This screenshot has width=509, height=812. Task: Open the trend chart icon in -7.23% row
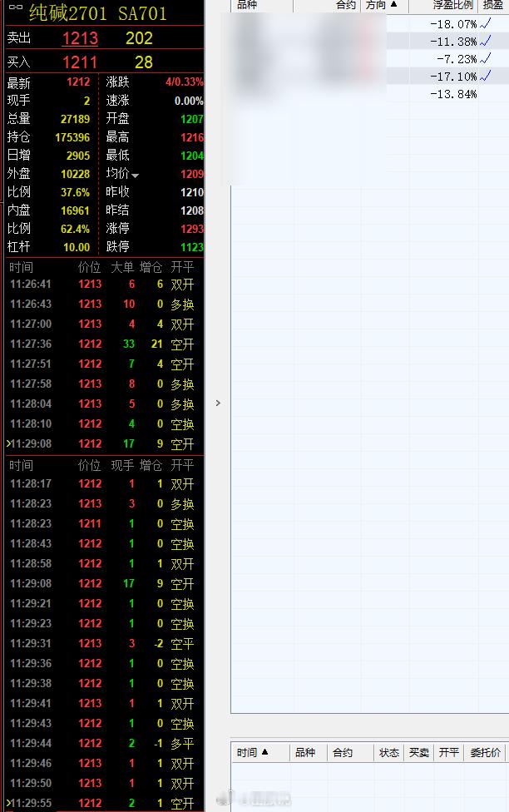coord(485,58)
